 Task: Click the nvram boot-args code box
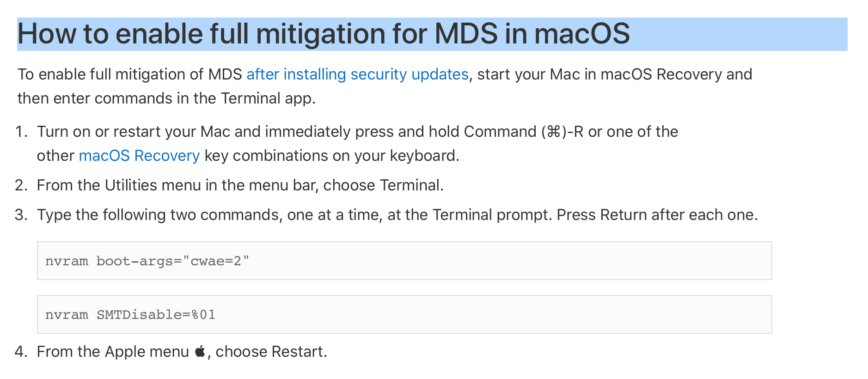pyautogui.click(x=404, y=261)
